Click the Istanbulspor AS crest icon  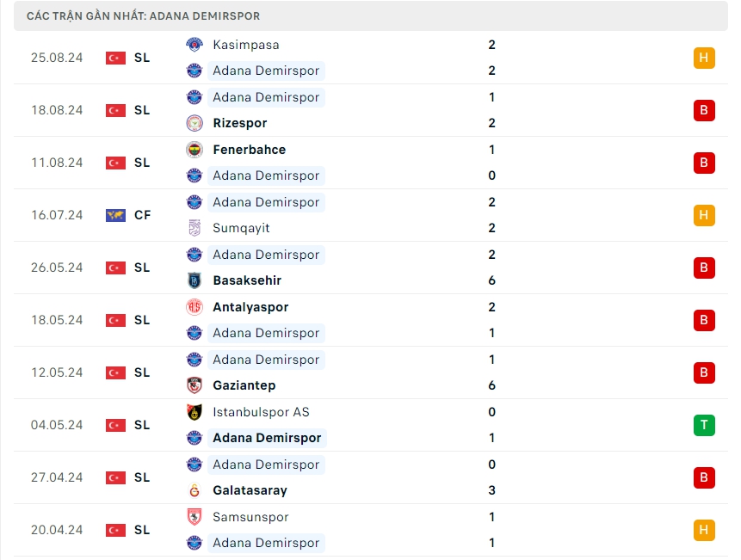click(x=195, y=412)
